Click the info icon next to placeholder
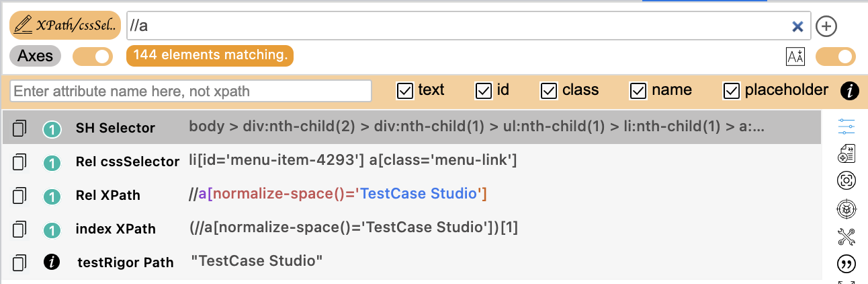This screenshot has width=868, height=284. pyautogui.click(x=850, y=91)
